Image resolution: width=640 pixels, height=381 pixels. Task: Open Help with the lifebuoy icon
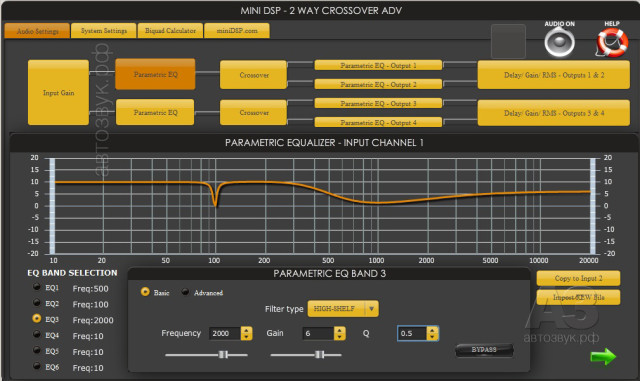pyautogui.click(x=612, y=42)
